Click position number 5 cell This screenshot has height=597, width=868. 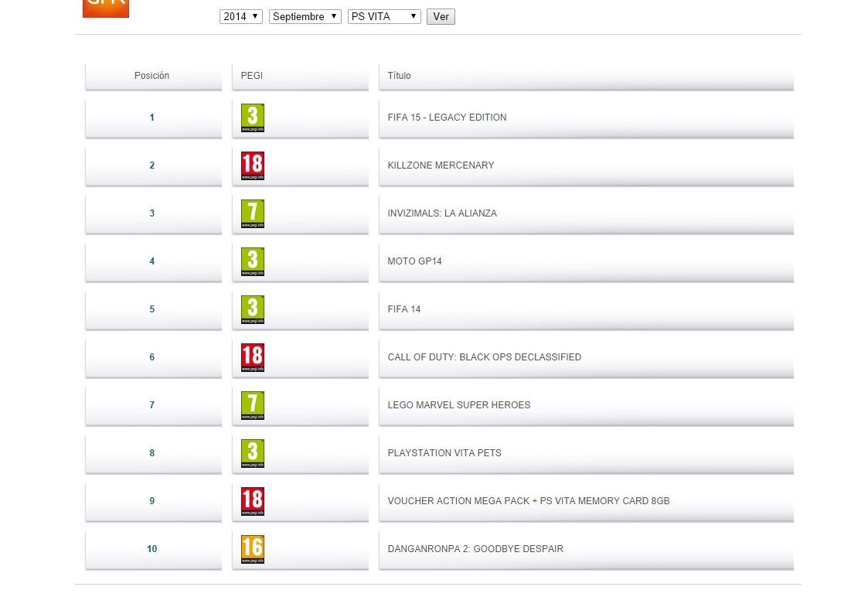click(x=152, y=309)
